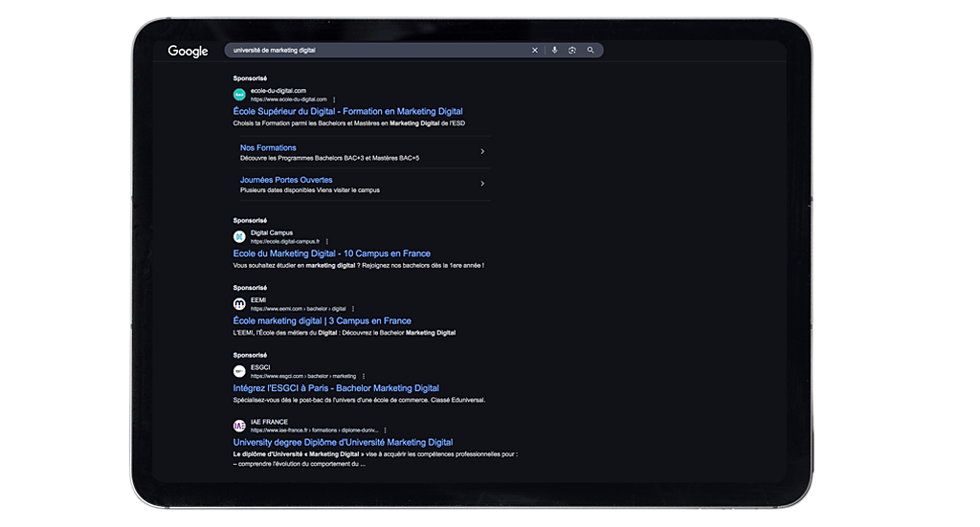The height and width of the screenshot is (527, 980).
Task: Click in the search box text field
Action: [373, 51]
